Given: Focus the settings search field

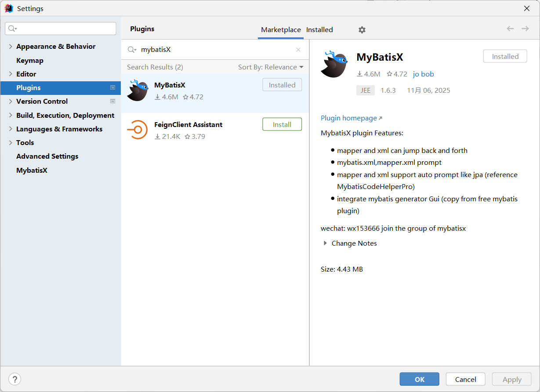Looking at the screenshot, I should pos(61,29).
